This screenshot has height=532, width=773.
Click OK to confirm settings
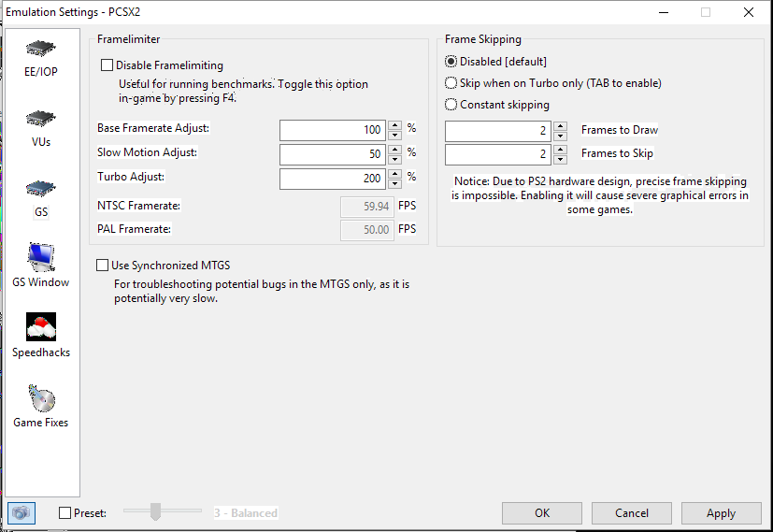pyautogui.click(x=542, y=513)
